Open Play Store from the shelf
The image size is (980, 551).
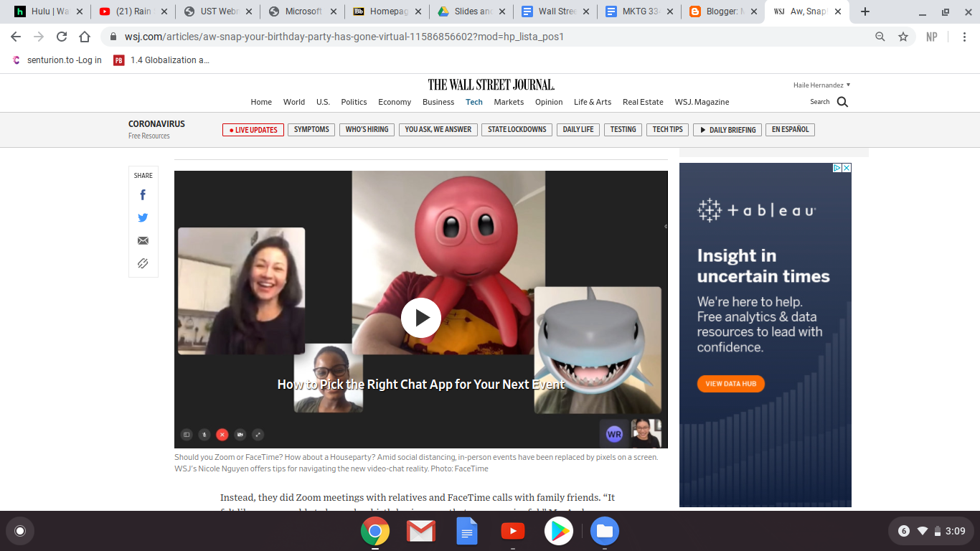(559, 532)
